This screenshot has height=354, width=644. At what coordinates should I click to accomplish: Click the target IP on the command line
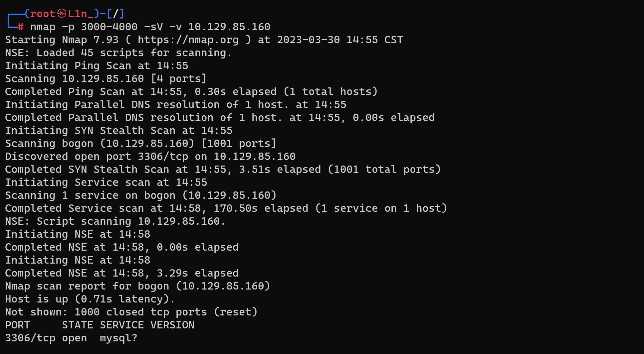(x=229, y=27)
